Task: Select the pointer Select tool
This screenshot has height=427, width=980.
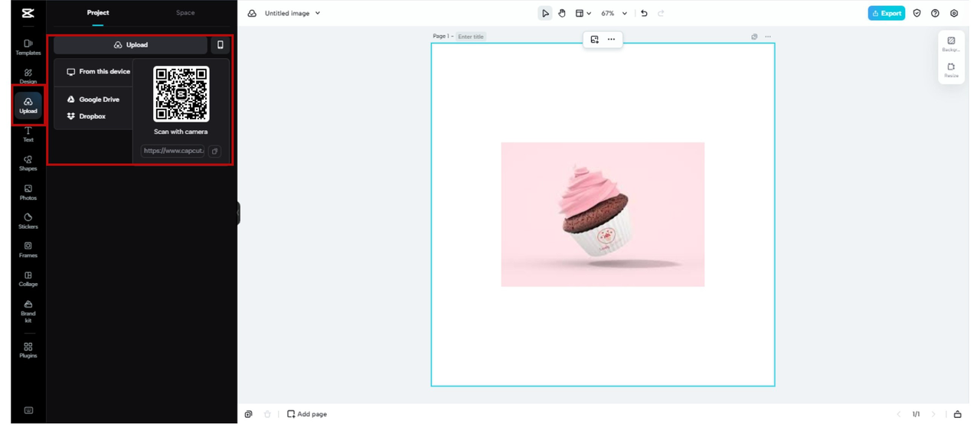Action: click(545, 13)
